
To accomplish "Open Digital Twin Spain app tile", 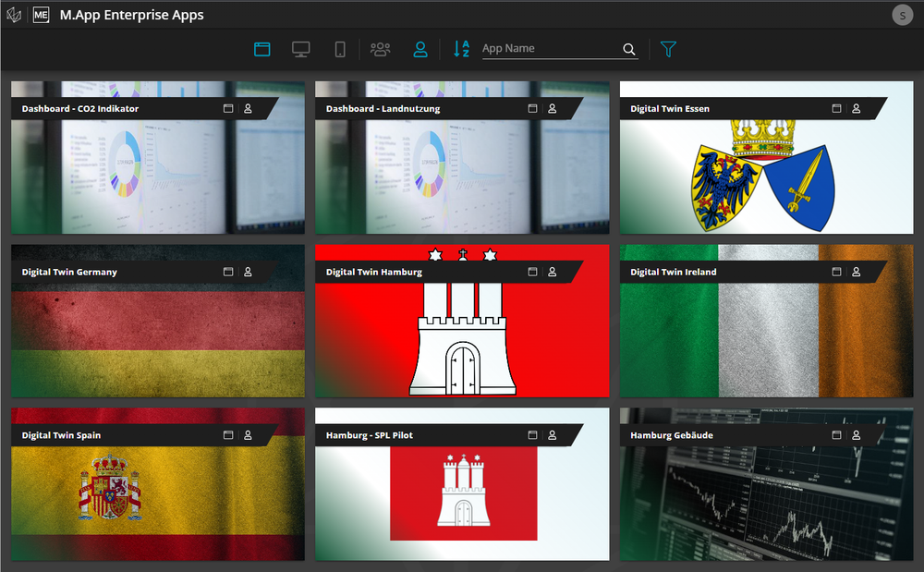I will pyautogui.click(x=158, y=483).
